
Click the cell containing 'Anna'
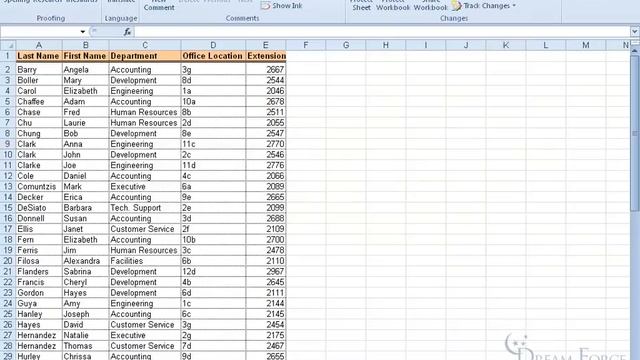[85, 144]
